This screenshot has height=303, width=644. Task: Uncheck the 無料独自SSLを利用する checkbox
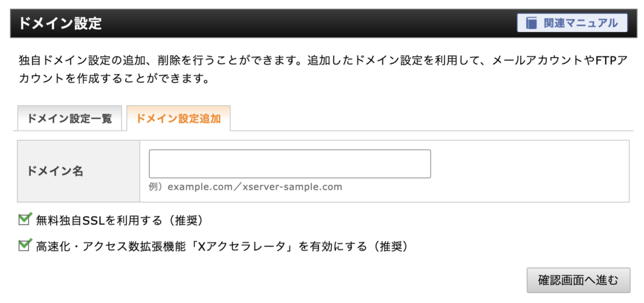[25, 219]
